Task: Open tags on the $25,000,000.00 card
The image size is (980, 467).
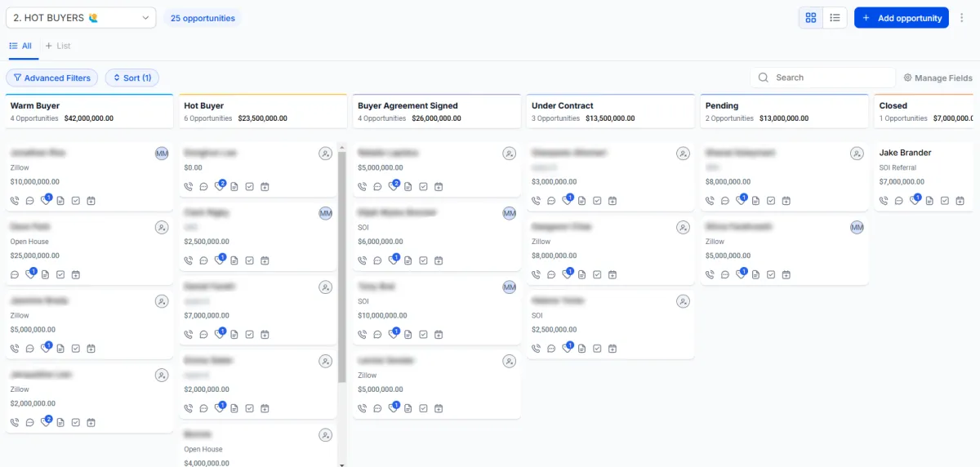Action: (30, 274)
